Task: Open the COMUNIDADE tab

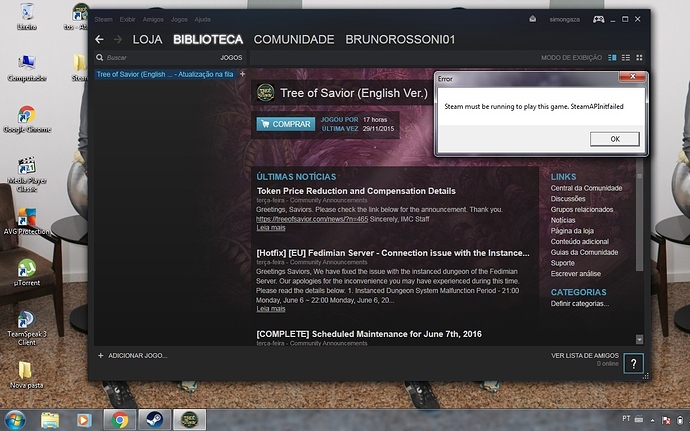Action: tap(294, 39)
